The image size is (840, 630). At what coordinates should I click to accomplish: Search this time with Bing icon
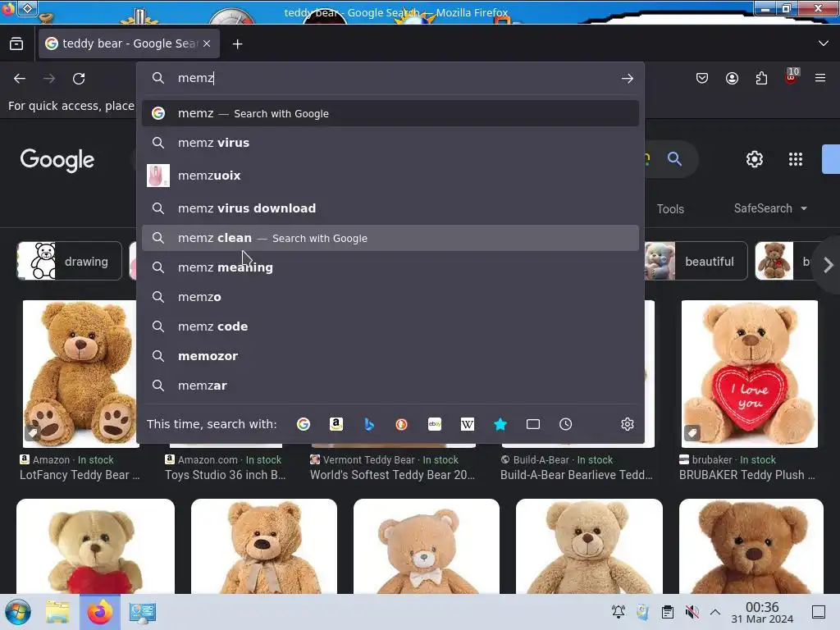point(369,424)
